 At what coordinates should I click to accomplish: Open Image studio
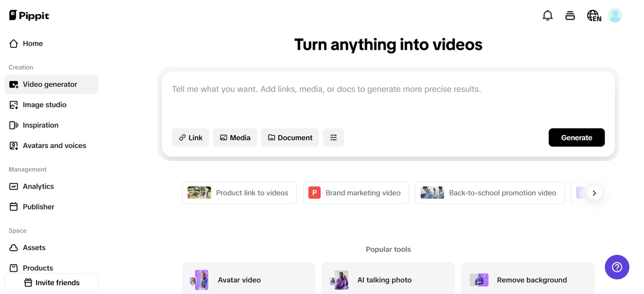pyautogui.click(x=45, y=105)
